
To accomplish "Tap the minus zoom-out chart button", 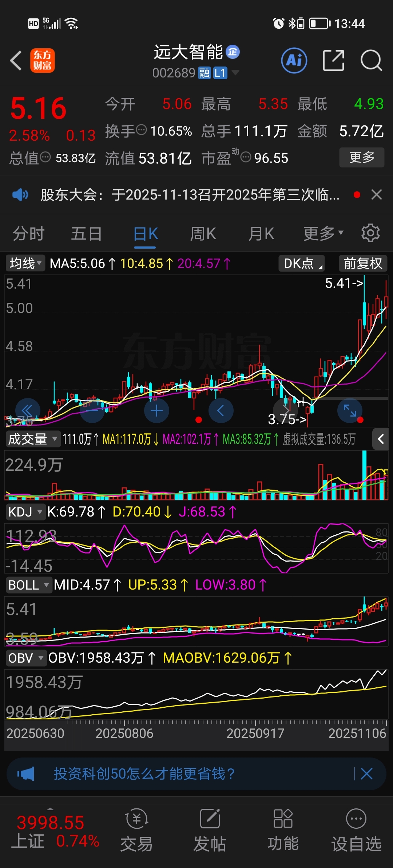I will tap(92, 411).
